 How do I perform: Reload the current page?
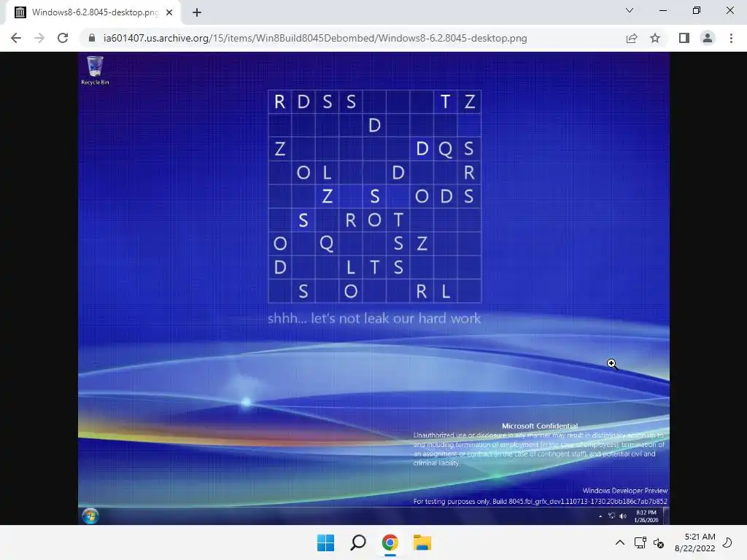coord(63,38)
